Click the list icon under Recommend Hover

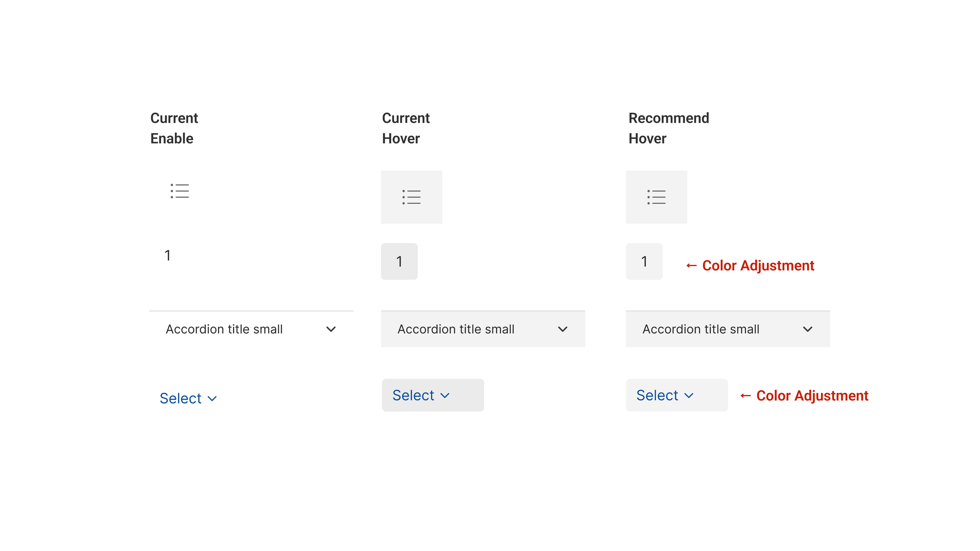click(656, 197)
